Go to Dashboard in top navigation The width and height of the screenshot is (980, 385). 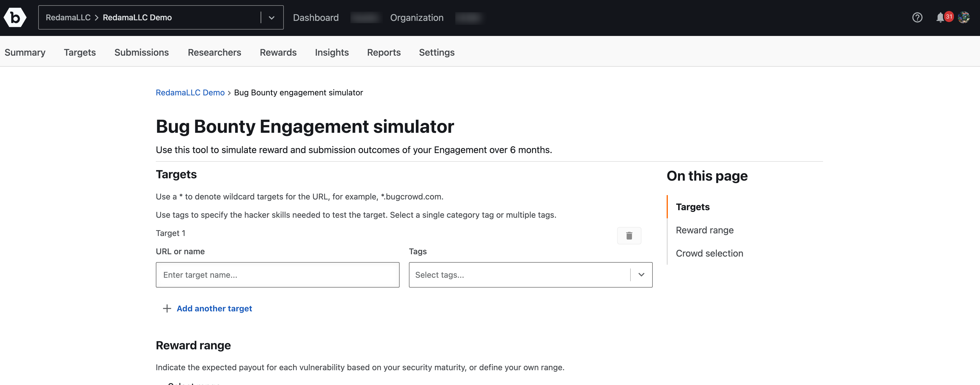pyautogui.click(x=316, y=17)
